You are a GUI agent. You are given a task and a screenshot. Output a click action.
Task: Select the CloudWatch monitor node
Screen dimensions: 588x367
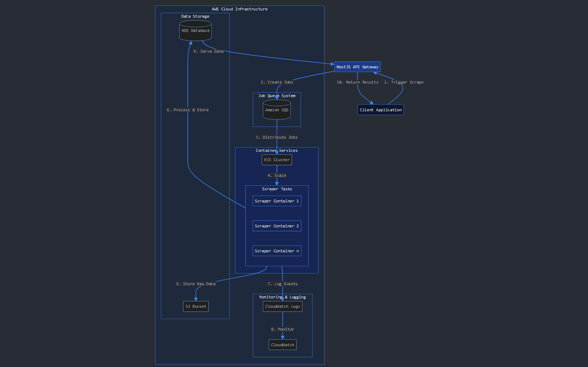283,345
